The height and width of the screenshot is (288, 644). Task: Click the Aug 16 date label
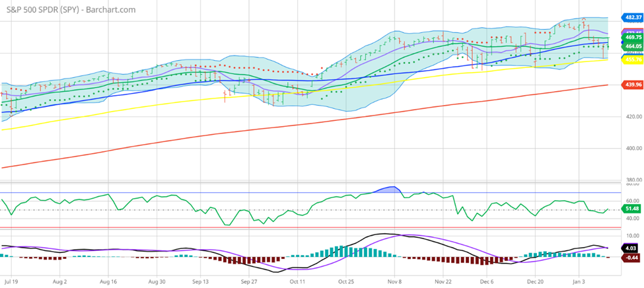pos(108,283)
